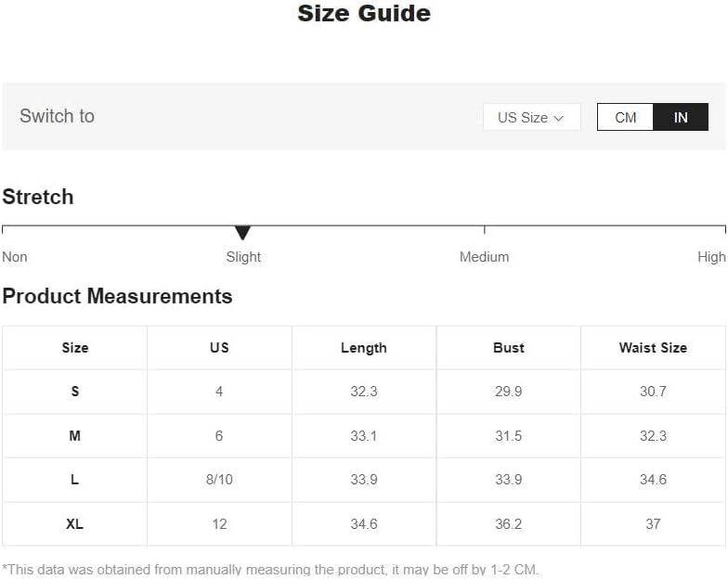Image resolution: width=728 pixels, height=579 pixels.
Task: Click the US Size dropdown chevron arrow
Action: click(559, 118)
